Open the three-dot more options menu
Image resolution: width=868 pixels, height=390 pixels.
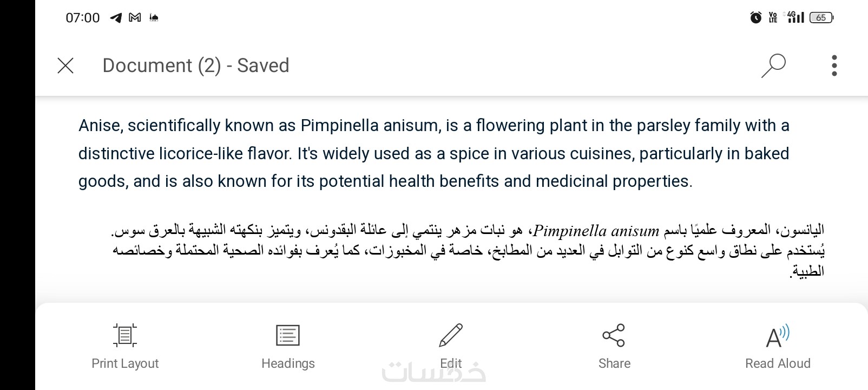pos(834,66)
